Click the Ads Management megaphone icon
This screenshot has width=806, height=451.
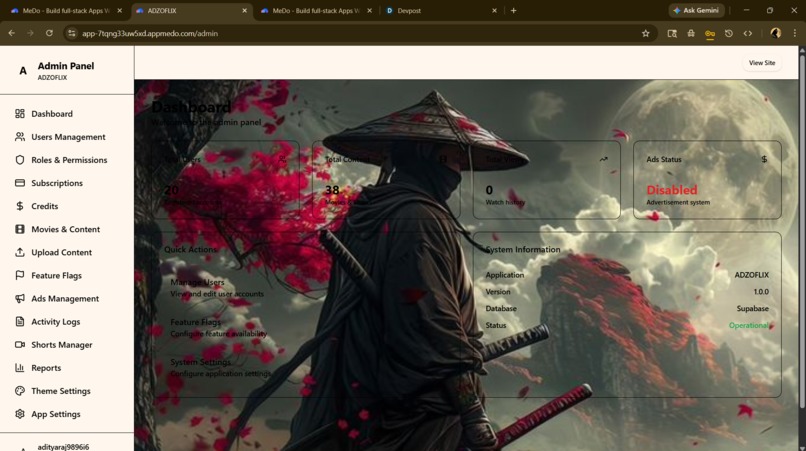tap(20, 299)
